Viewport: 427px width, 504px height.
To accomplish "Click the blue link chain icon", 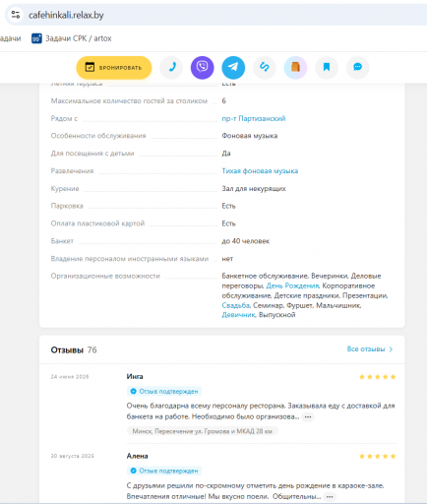I will (x=265, y=68).
